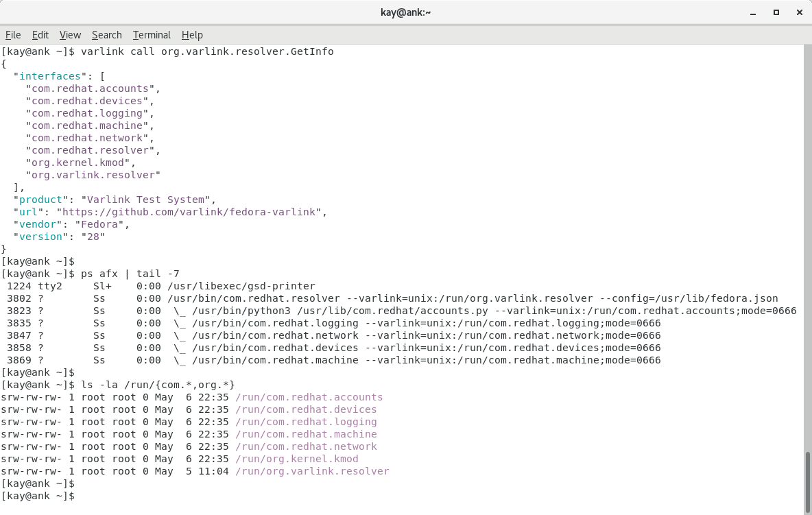Click socket path /run/org.varlink.resolver
Image resolution: width=812 pixels, height=515 pixels.
click(312, 472)
